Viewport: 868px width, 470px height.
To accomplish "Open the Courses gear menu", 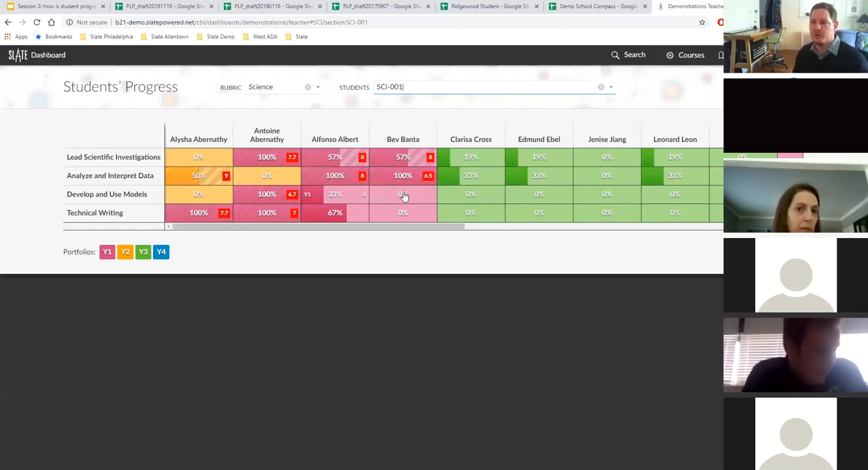I will click(670, 55).
